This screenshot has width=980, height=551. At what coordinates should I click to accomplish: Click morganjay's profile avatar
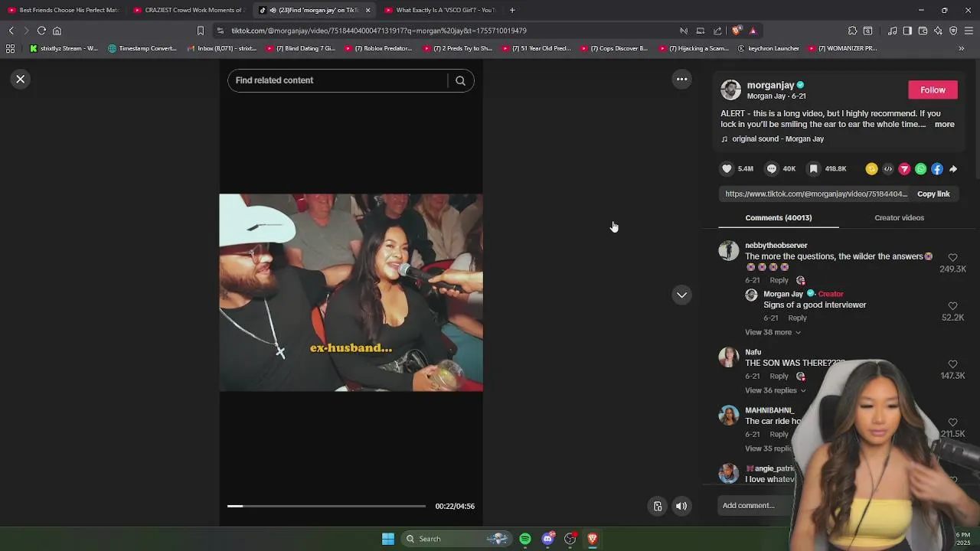[731, 90]
